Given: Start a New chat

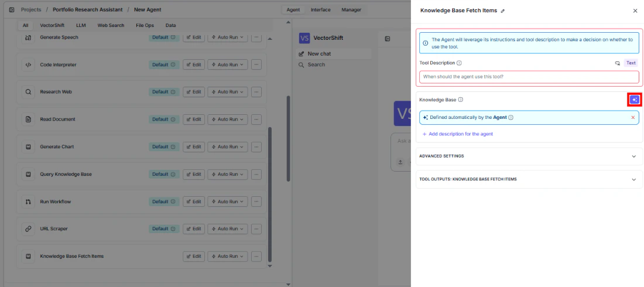Looking at the screenshot, I should [334, 54].
